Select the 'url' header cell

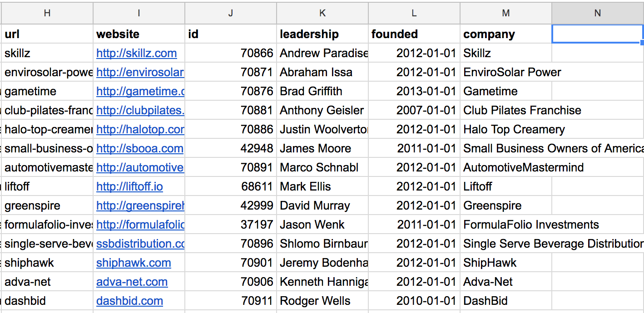tap(47, 34)
